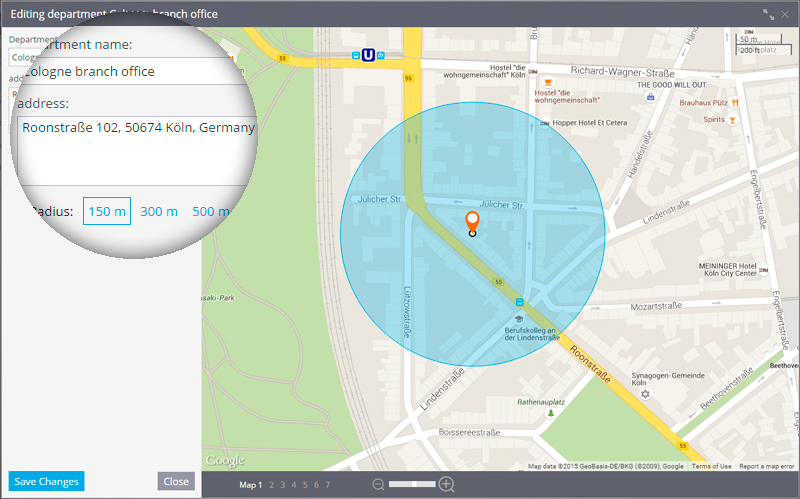The width and height of the screenshot is (800, 499).
Task: Click THE GOOD WILL OUT shop icon
Action: [651, 96]
